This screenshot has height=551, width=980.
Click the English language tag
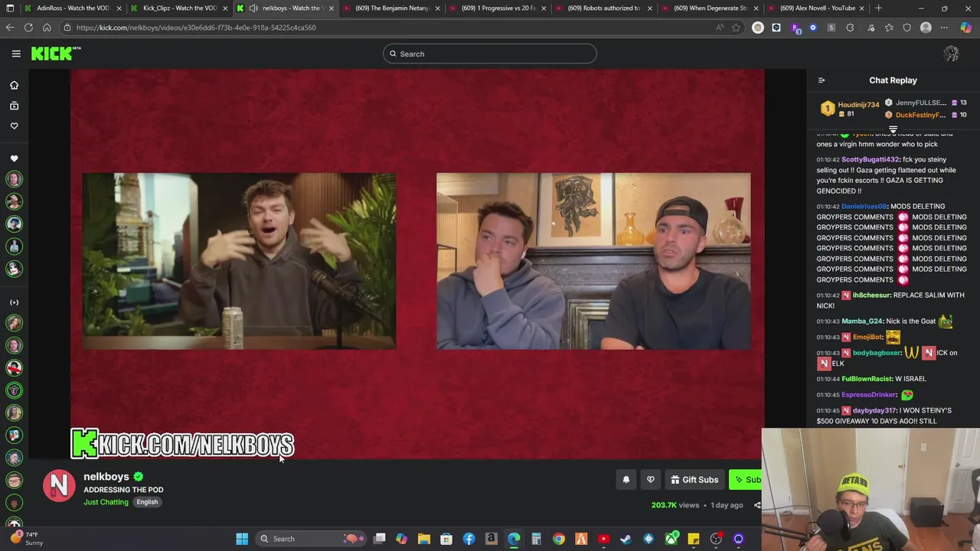pyautogui.click(x=147, y=502)
